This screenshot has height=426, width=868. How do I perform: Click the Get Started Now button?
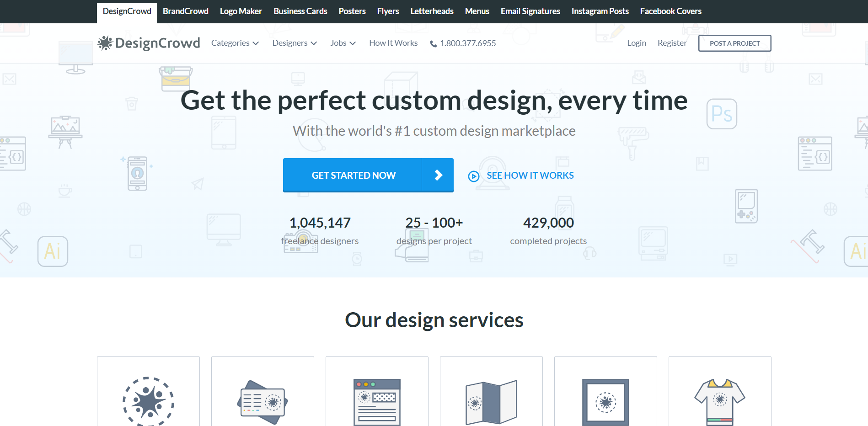click(368, 175)
